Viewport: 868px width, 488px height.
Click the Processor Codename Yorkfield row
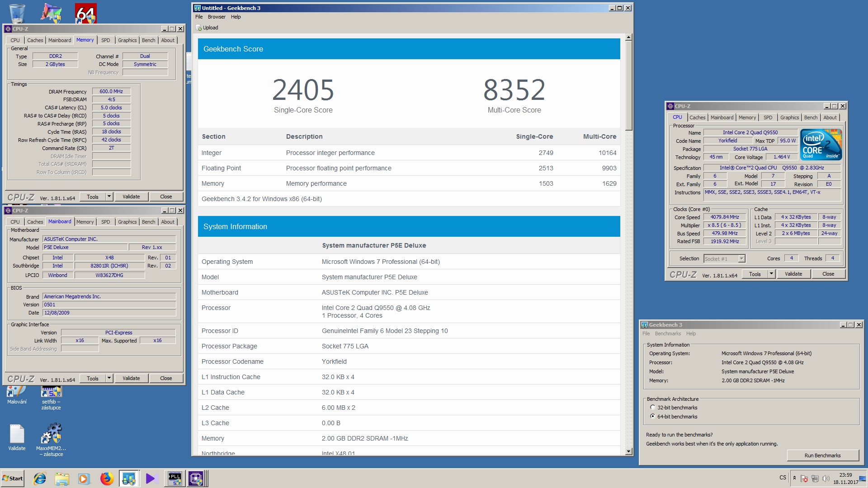pyautogui.click(x=409, y=361)
